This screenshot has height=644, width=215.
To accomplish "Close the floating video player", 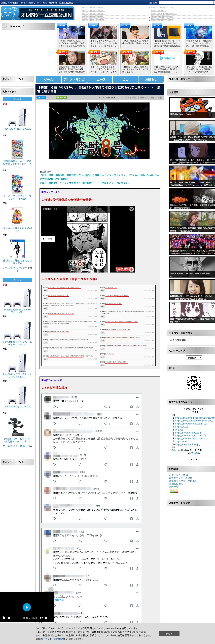I will pos(51,589).
